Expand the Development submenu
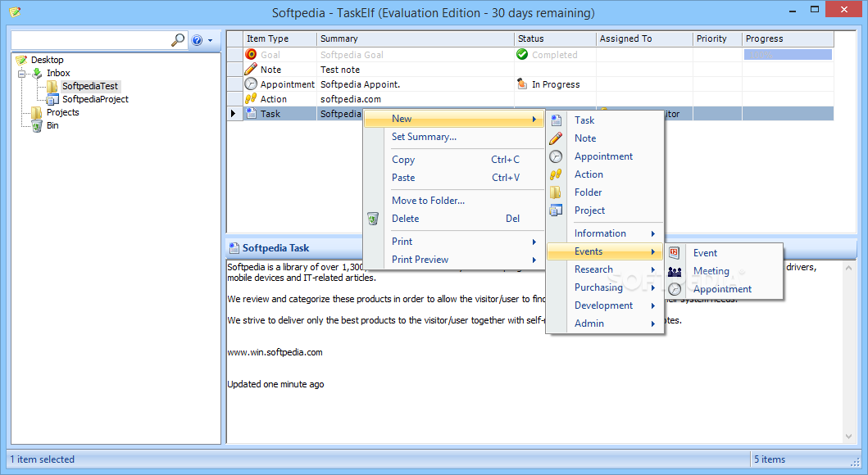This screenshot has width=868, height=475. (605, 305)
